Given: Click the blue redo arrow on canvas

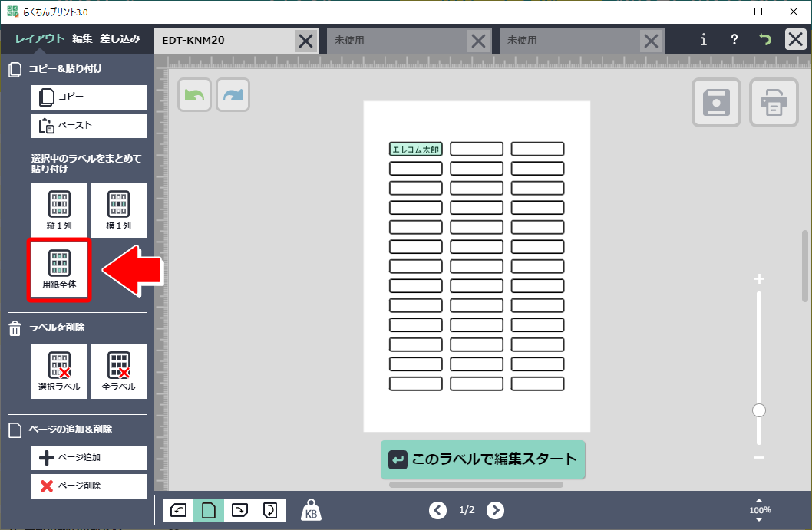Looking at the screenshot, I should (233, 95).
